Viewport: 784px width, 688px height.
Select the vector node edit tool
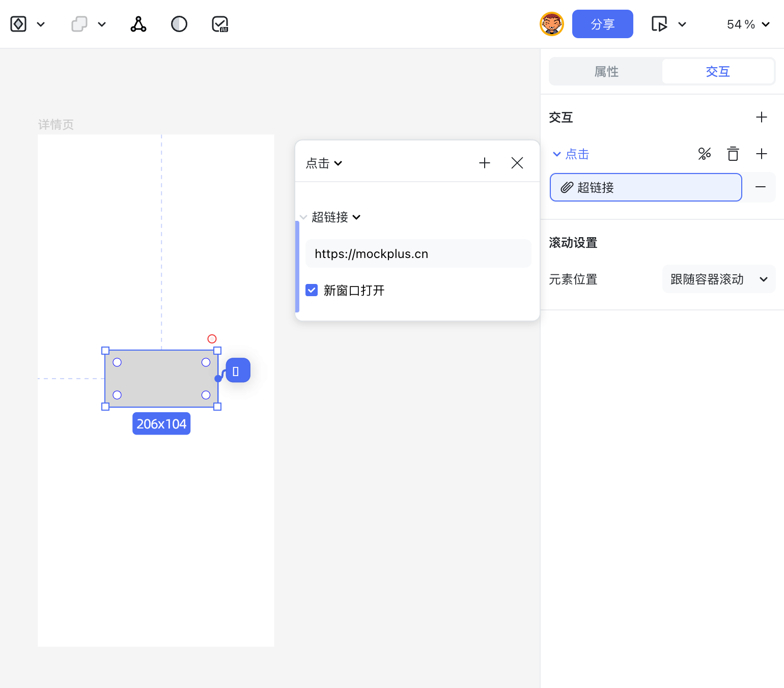[138, 24]
